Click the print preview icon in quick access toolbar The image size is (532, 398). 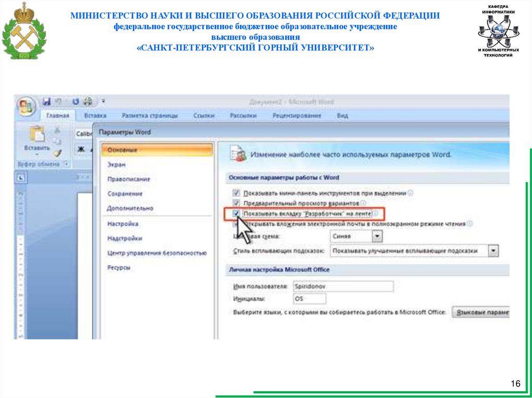point(88,101)
